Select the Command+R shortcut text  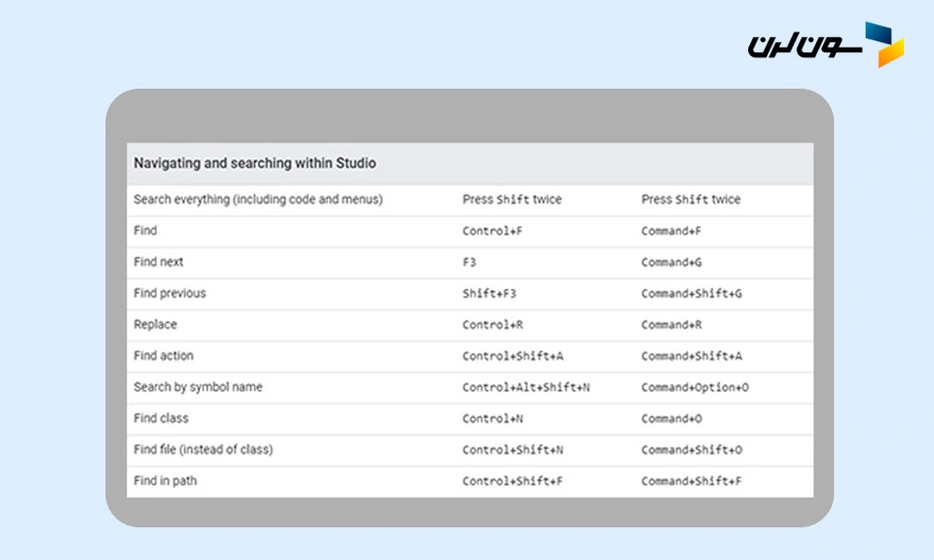(x=672, y=325)
